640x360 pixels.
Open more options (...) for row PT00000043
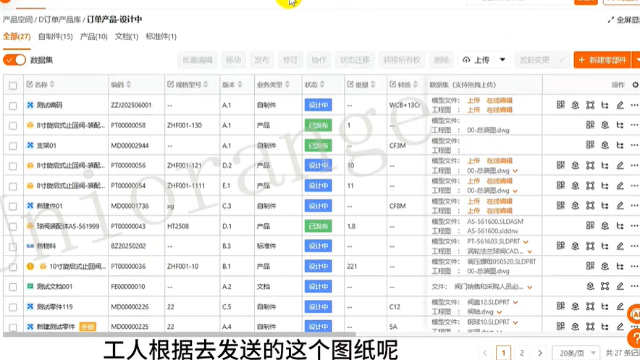(634, 226)
